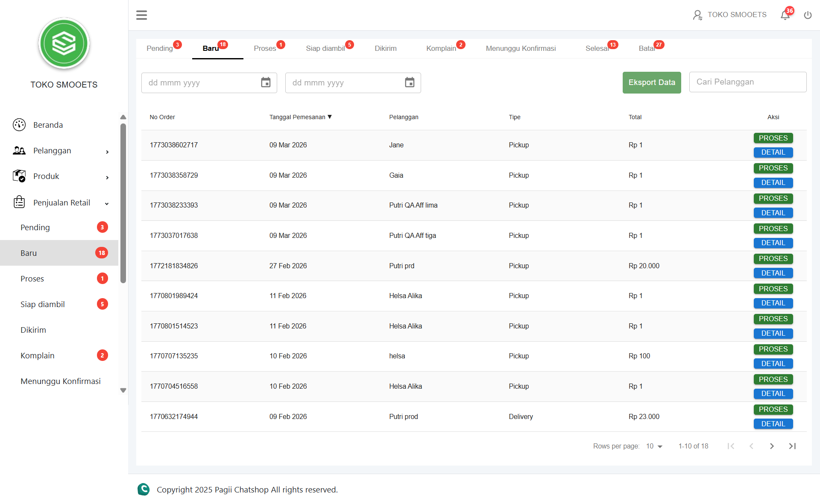Click PROSES for Jane's order
Image resolution: width=820 pixels, height=504 pixels.
coord(773,138)
